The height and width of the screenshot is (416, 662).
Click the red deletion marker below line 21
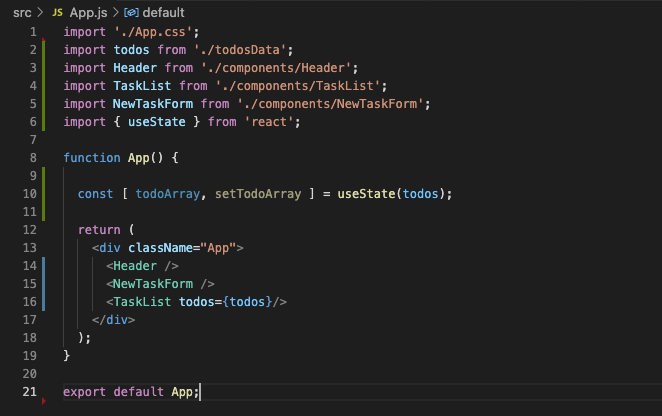pos(43,401)
